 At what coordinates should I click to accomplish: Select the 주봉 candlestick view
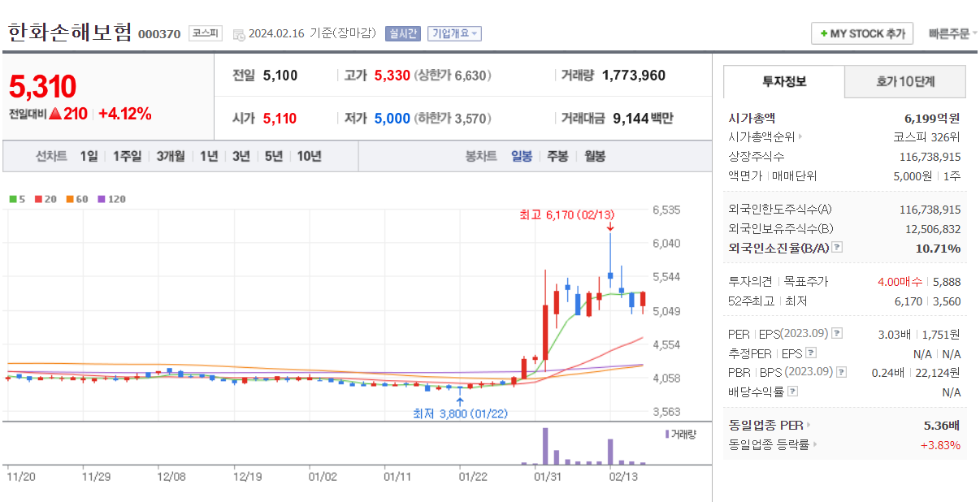coord(557,156)
